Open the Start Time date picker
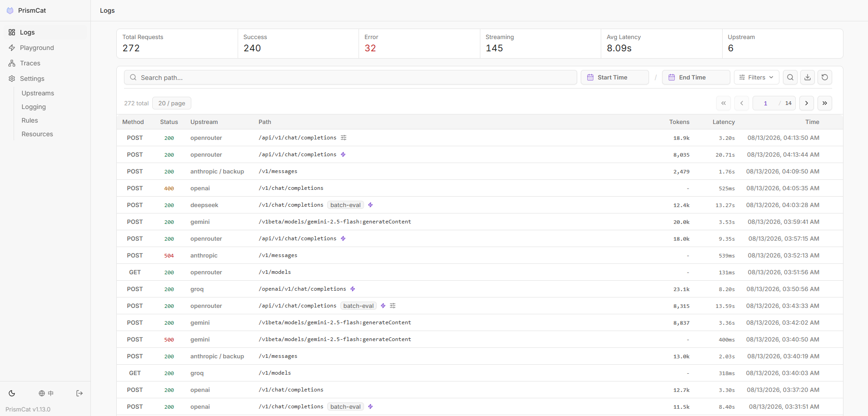The image size is (868, 416). click(x=615, y=77)
